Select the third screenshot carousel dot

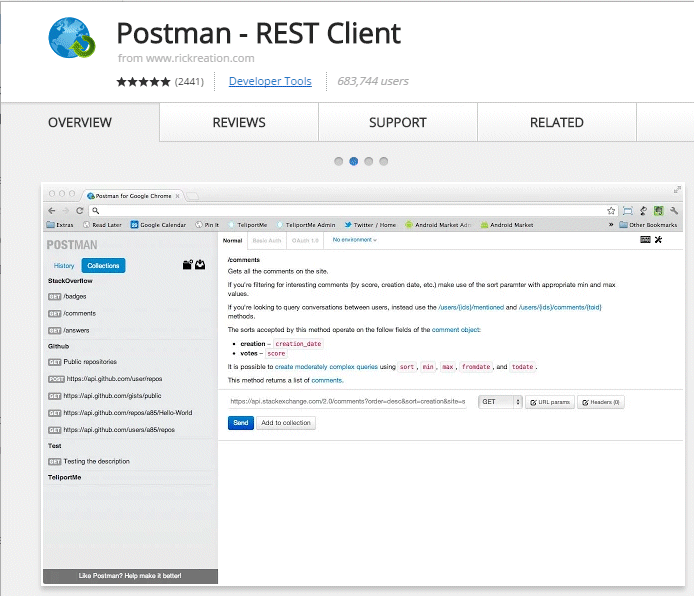pos(369,161)
